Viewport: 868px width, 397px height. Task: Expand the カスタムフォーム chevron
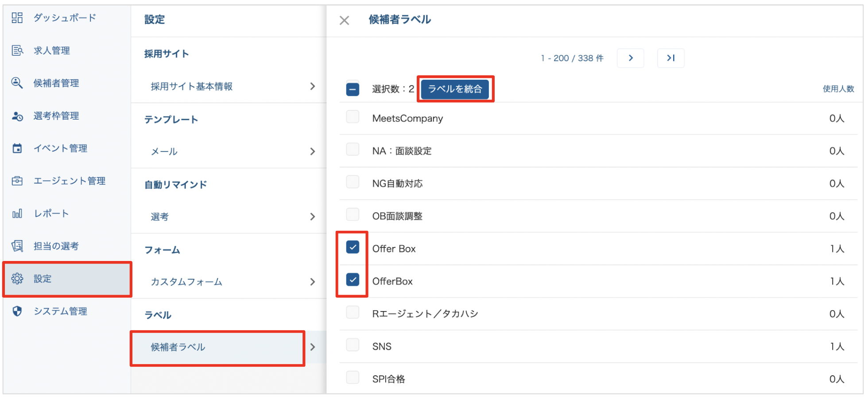point(313,282)
